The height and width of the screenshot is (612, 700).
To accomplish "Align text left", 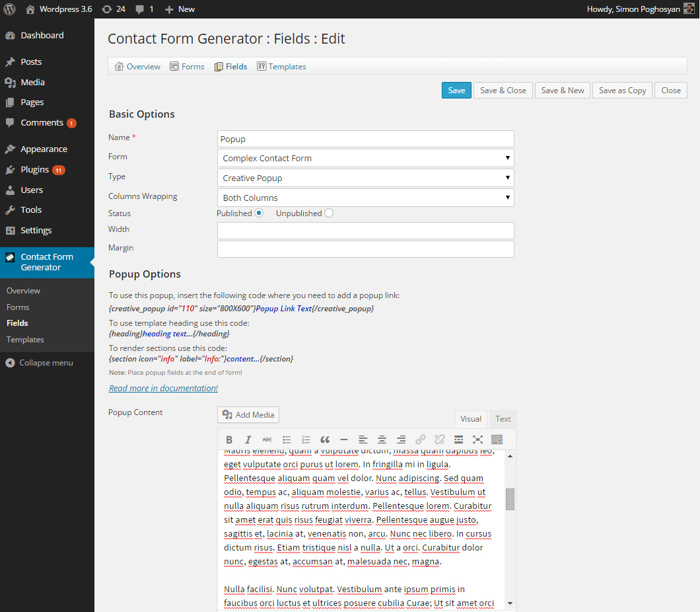I will pos(363,440).
